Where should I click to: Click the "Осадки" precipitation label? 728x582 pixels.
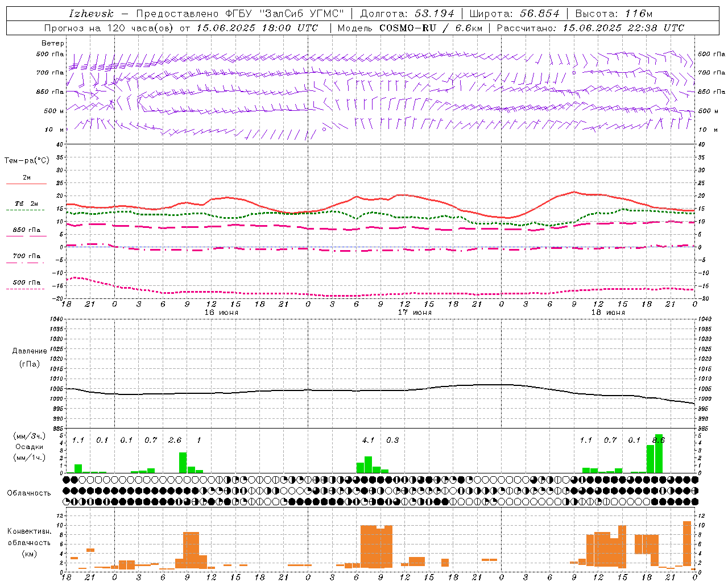29,447
